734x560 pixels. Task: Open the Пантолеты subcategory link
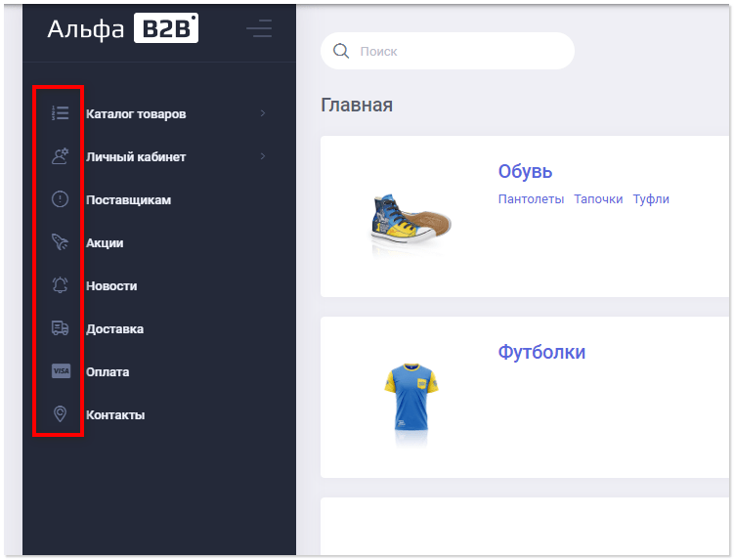pyautogui.click(x=531, y=199)
